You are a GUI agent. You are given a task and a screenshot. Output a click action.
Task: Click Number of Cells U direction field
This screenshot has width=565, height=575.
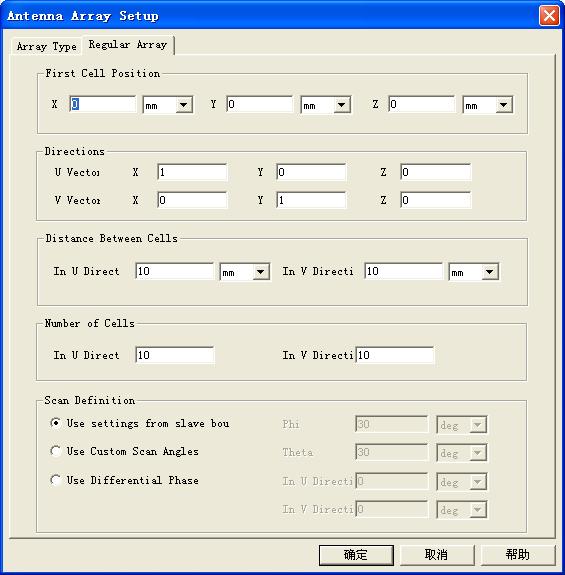(175, 355)
